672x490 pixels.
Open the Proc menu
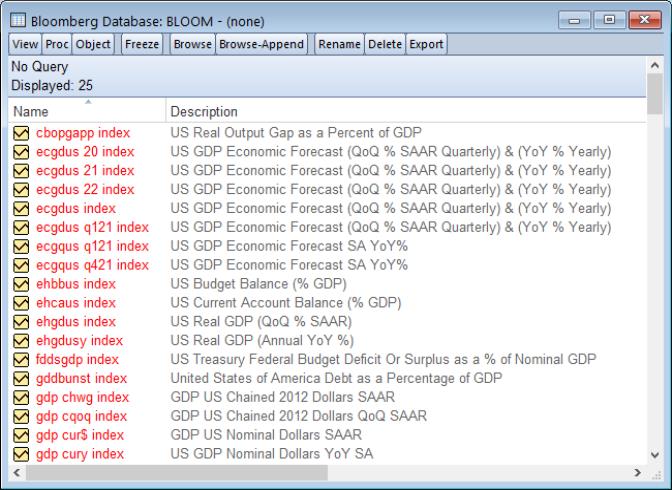pos(57,44)
